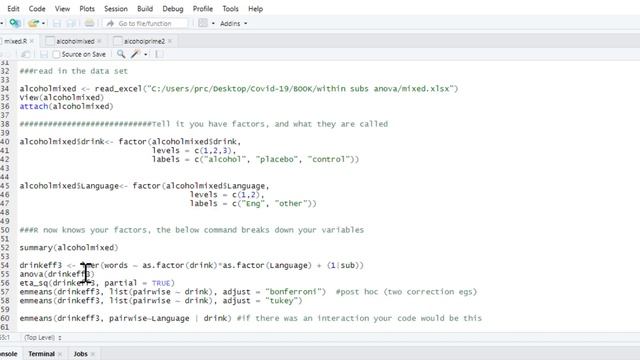Click the alcoholmixed$Language <- factor line
Image resolution: width=640 pixels, height=360 pixels.
click(x=144, y=186)
